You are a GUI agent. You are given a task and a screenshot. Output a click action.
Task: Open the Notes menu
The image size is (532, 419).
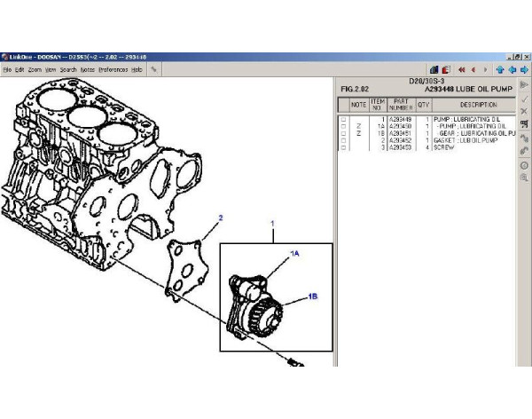click(87, 69)
